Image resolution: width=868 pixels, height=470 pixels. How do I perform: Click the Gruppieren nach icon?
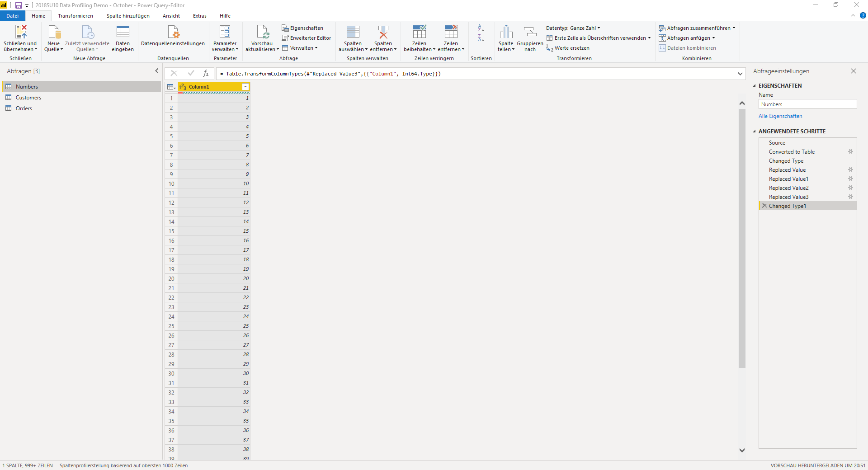click(530, 32)
